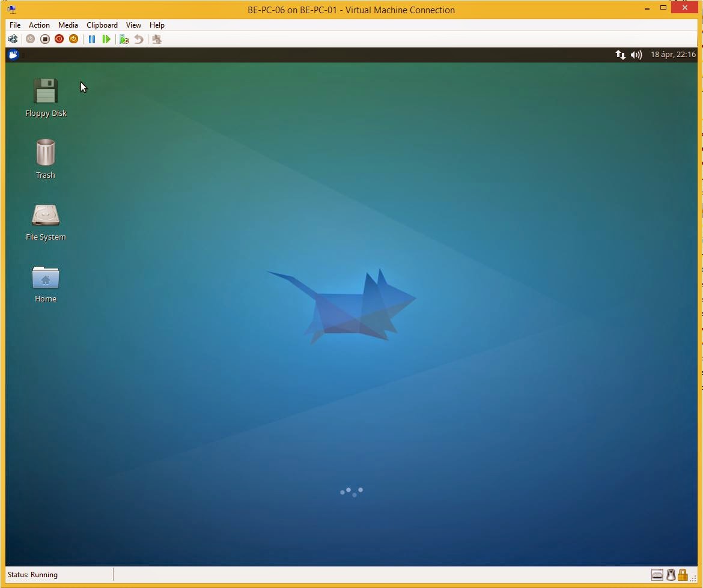Save VM state with orange power icon
This screenshot has height=588, width=703.
[73, 39]
